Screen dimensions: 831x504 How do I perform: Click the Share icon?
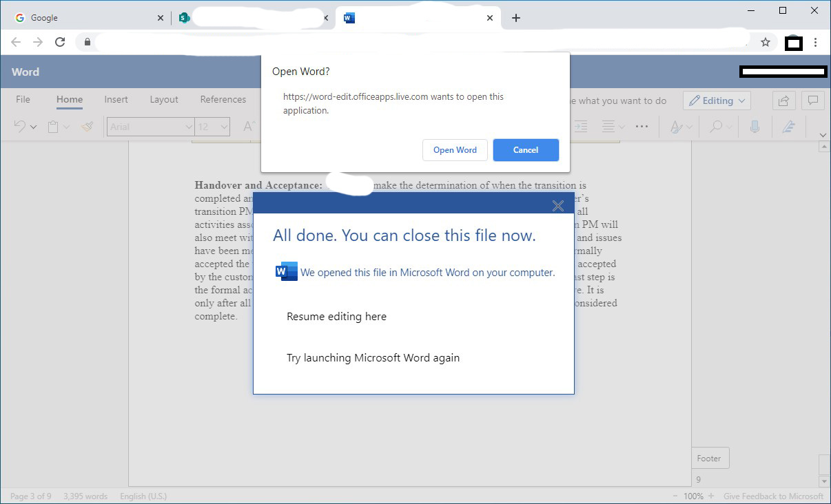pos(783,101)
